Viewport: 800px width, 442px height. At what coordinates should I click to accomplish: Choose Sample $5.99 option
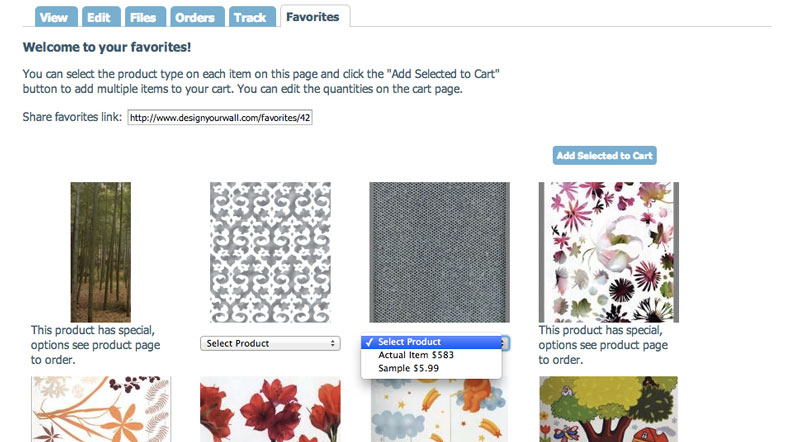(x=407, y=368)
